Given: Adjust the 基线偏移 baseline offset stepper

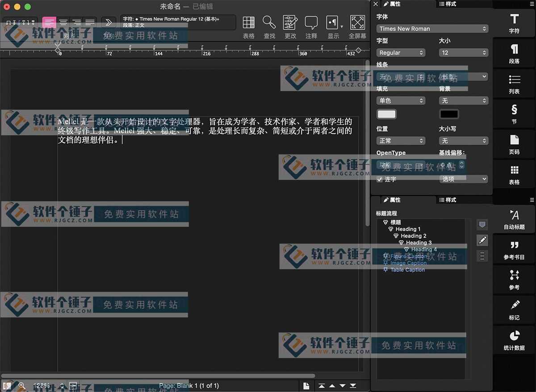Looking at the screenshot, I should tap(462, 165).
